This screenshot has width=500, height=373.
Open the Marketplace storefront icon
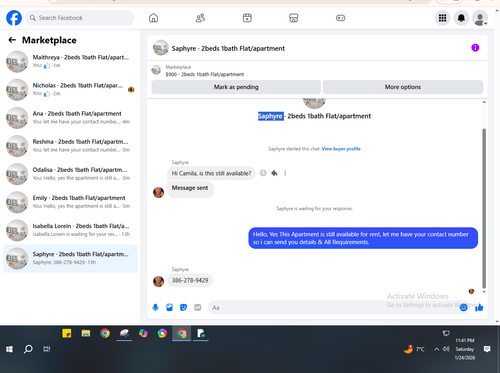[293, 18]
